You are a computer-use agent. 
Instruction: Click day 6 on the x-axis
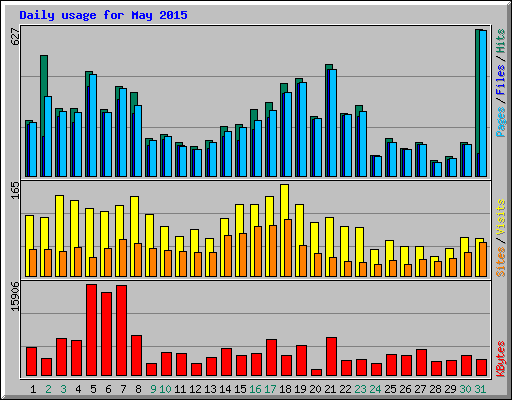(x=108, y=389)
